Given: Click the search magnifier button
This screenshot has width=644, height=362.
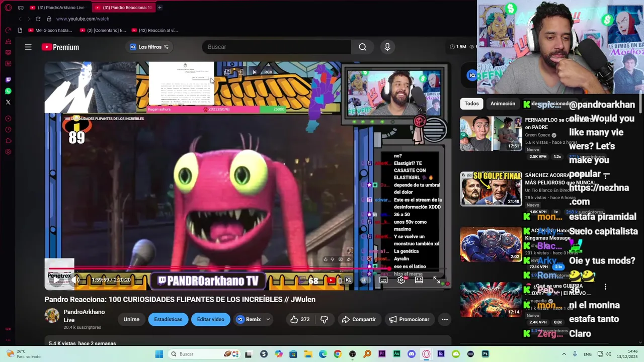Looking at the screenshot, I should tap(362, 47).
